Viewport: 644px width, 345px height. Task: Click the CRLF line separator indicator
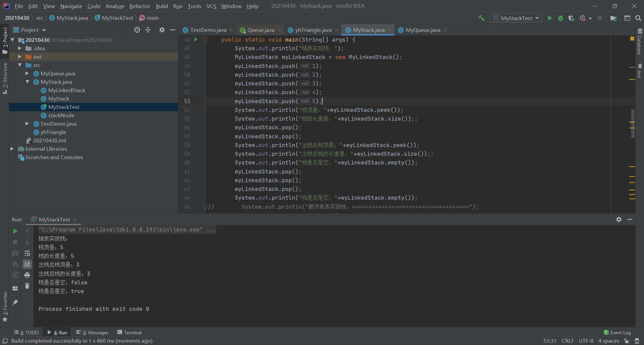568,341
